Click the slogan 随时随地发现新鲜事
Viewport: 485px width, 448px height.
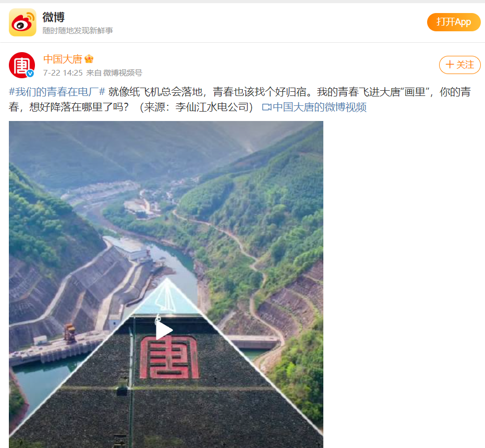78,31
